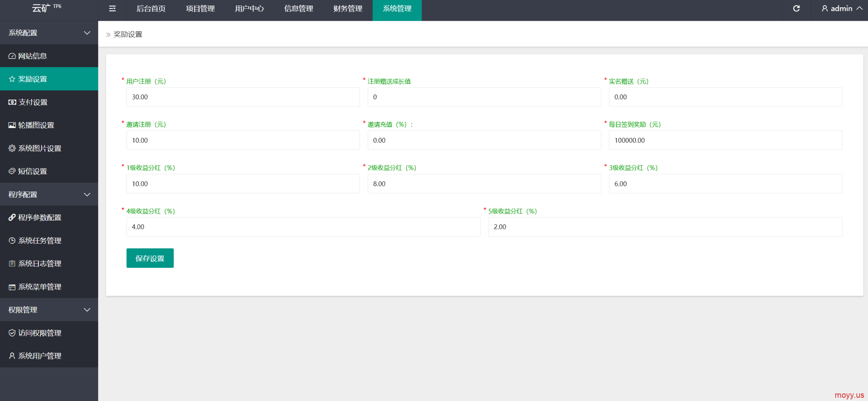This screenshot has width=868, height=401.
Task: Click the 奖励设置 breadcrumb text
Action: click(x=128, y=34)
